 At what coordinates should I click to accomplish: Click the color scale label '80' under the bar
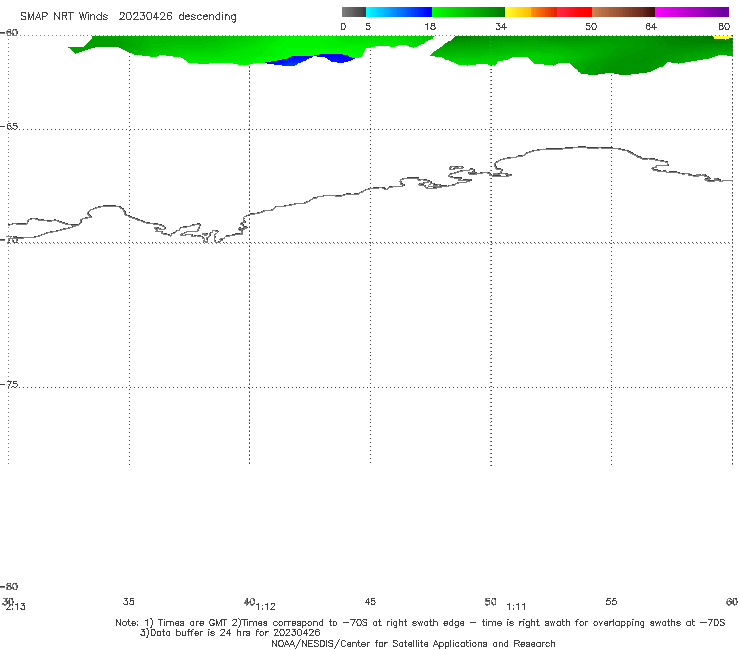pyautogui.click(x=724, y=27)
